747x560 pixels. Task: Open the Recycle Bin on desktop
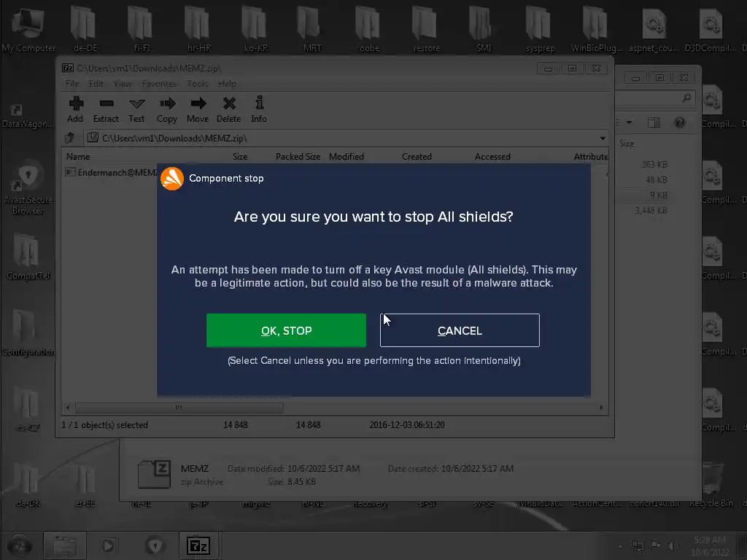(x=711, y=484)
